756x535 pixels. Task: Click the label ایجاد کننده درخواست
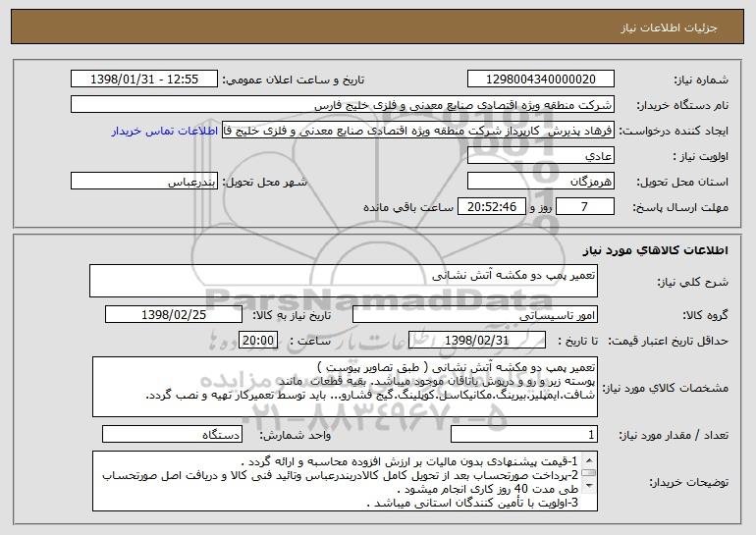click(x=674, y=132)
